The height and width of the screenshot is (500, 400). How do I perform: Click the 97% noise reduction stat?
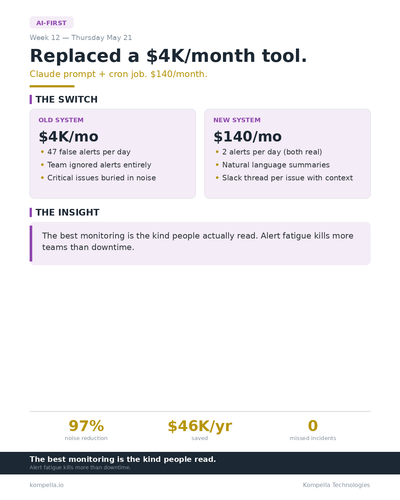click(86, 429)
